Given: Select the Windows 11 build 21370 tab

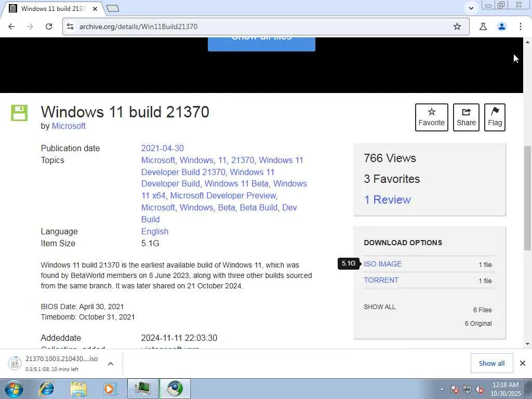Looking at the screenshot, I should [53, 8].
